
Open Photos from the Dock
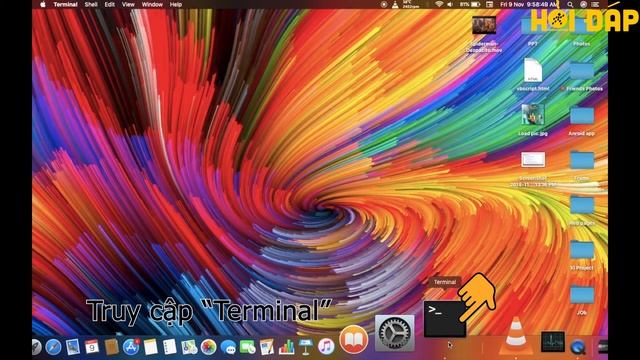[209, 347]
